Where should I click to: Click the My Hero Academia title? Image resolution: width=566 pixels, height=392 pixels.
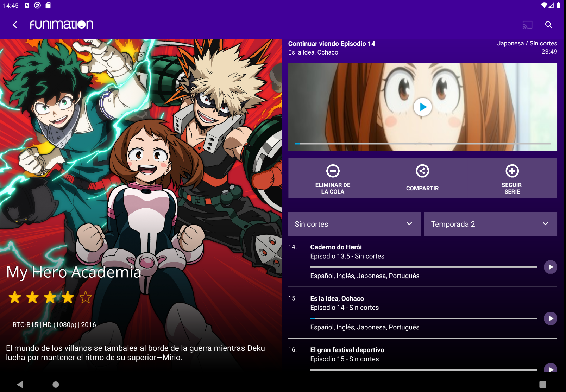tap(74, 272)
